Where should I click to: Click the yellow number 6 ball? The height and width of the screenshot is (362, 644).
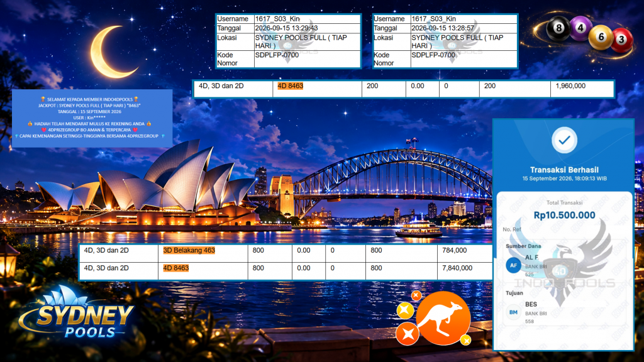click(x=601, y=37)
